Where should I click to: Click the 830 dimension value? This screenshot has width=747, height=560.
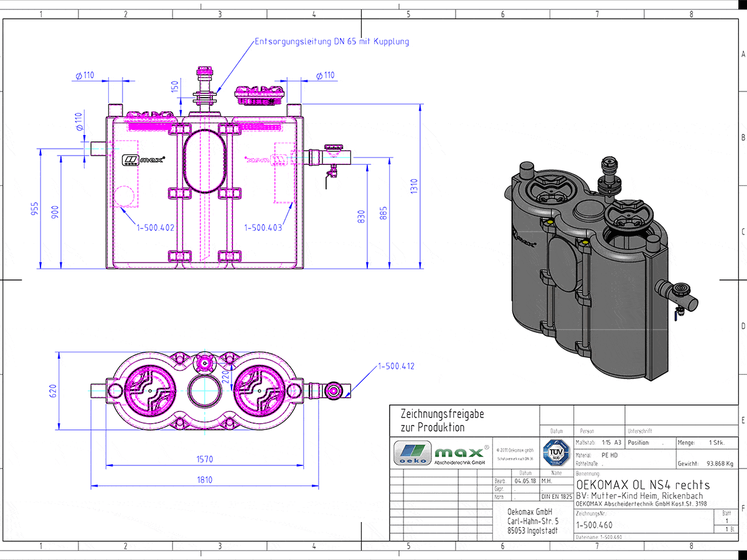pyautogui.click(x=362, y=217)
